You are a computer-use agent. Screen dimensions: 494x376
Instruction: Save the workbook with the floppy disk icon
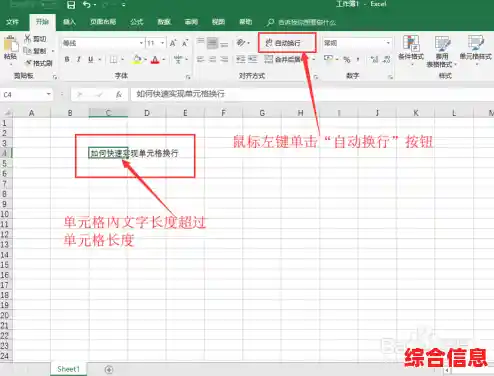(71, 5)
